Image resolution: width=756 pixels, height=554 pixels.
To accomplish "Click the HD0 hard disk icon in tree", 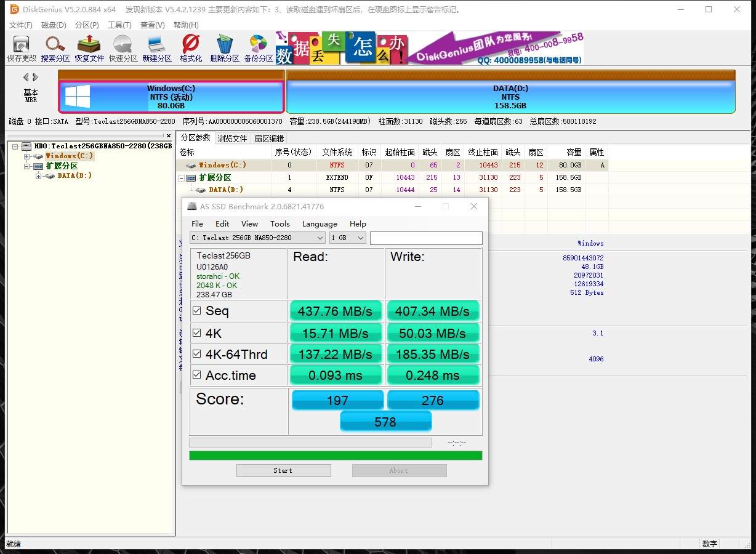I will (x=26, y=147).
